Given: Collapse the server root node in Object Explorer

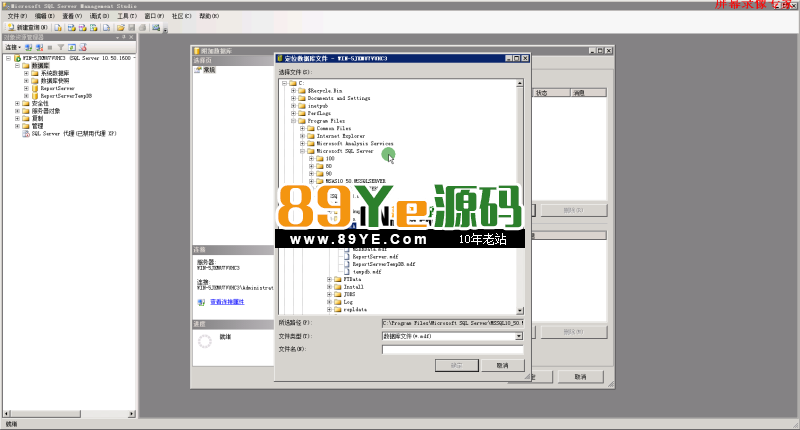Looking at the screenshot, I should (x=8, y=58).
